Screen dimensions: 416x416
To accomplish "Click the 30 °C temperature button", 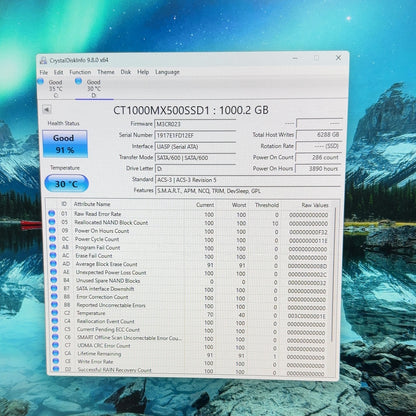I will tap(66, 183).
